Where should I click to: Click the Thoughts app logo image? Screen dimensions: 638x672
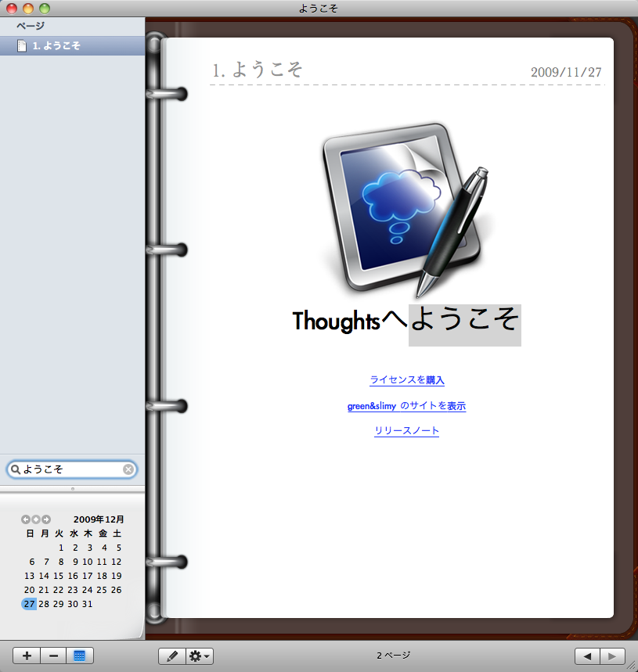(406, 210)
